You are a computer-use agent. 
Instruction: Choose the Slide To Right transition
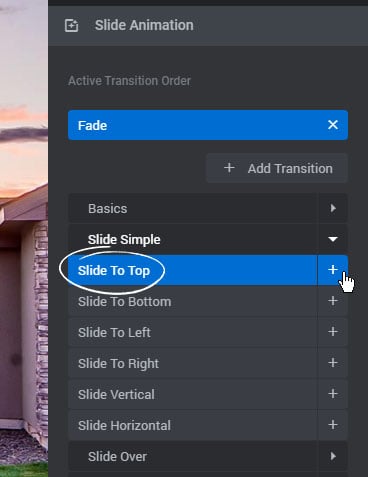tap(118, 364)
